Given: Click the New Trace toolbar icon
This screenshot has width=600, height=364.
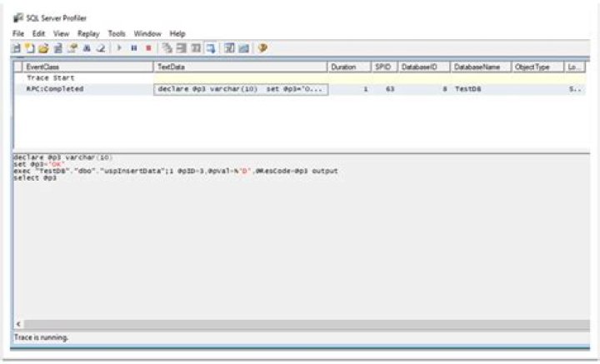Looking at the screenshot, I should pos(17,48).
